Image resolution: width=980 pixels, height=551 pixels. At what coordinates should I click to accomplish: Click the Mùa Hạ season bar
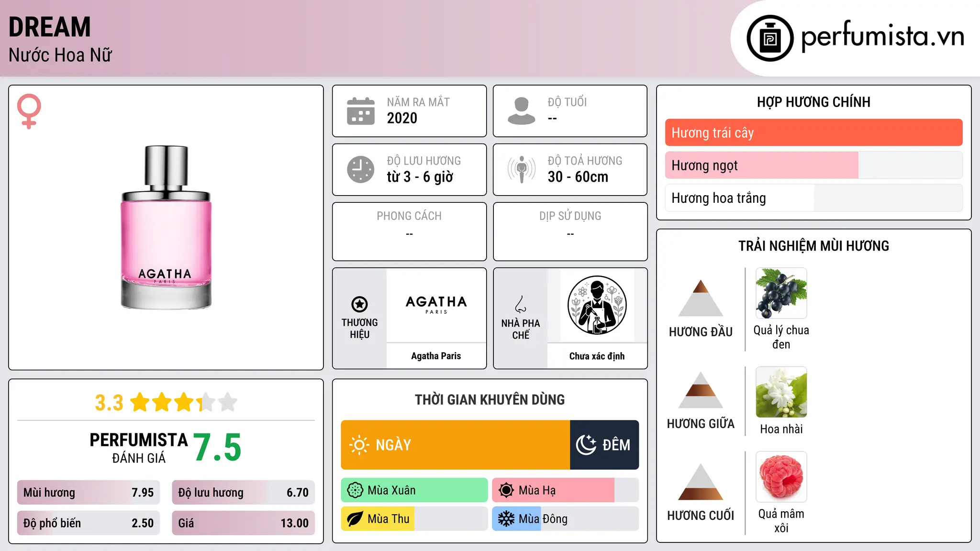click(565, 490)
